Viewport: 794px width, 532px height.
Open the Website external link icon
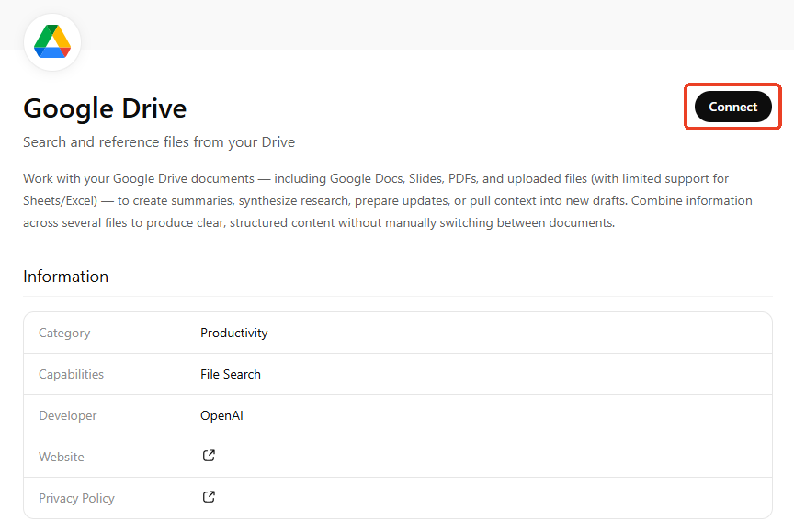(x=209, y=456)
